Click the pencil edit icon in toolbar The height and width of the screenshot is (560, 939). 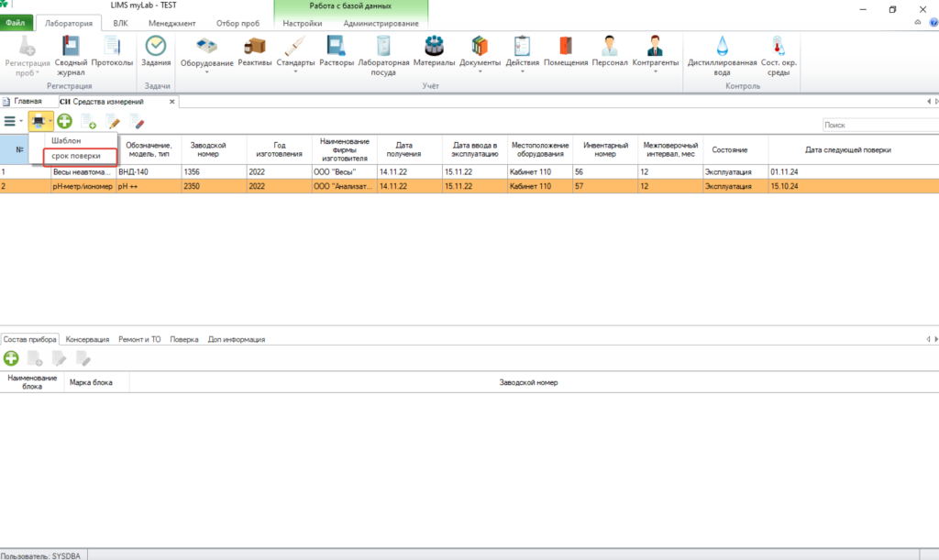pos(113,122)
